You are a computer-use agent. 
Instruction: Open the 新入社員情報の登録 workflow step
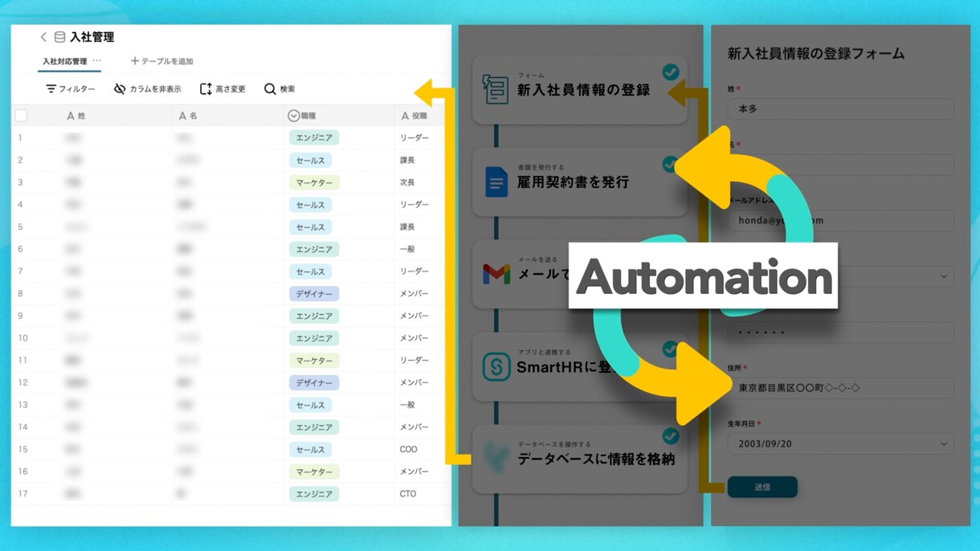click(x=580, y=89)
